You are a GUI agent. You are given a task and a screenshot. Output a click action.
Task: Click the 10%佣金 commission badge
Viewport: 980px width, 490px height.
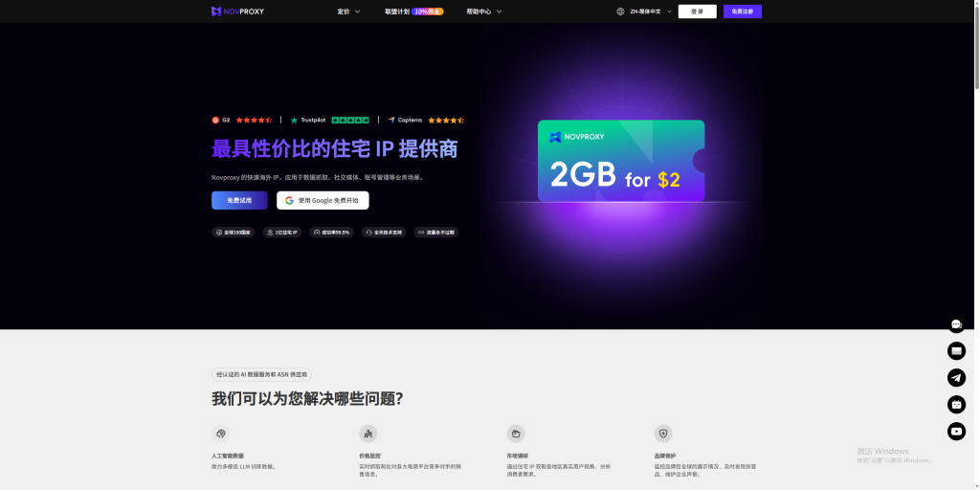pyautogui.click(x=428, y=11)
